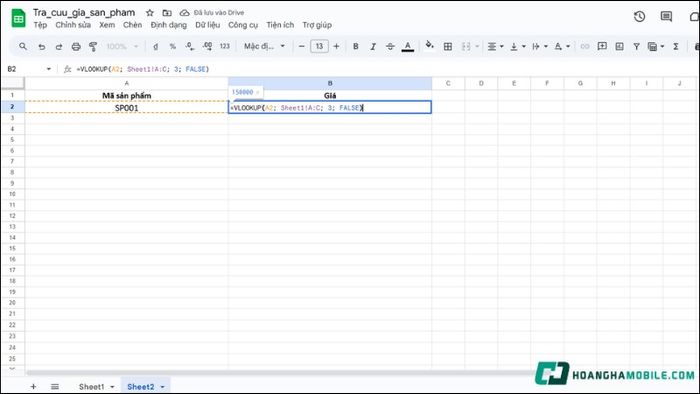
Task: Click cell containing SP001
Action: tap(126, 108)
